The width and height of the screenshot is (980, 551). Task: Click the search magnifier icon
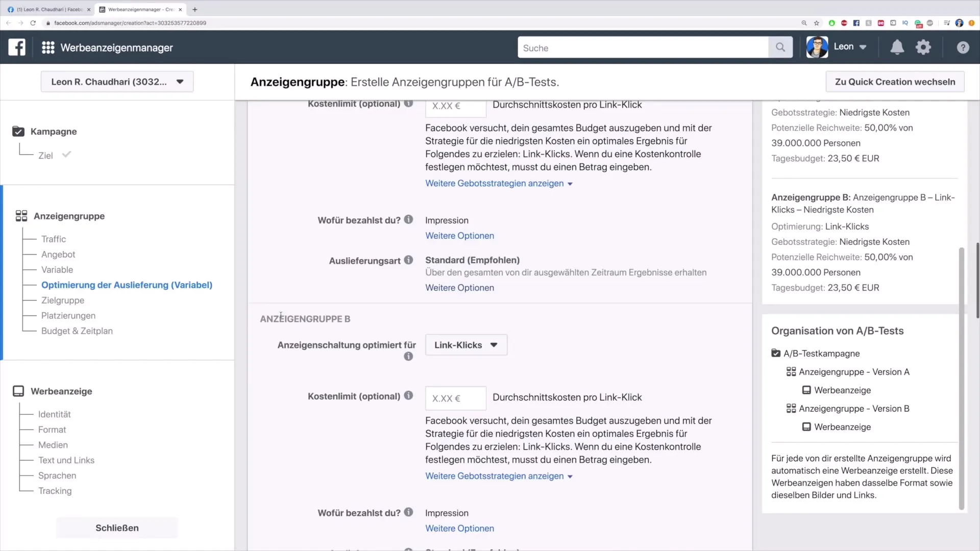point(780,48)
